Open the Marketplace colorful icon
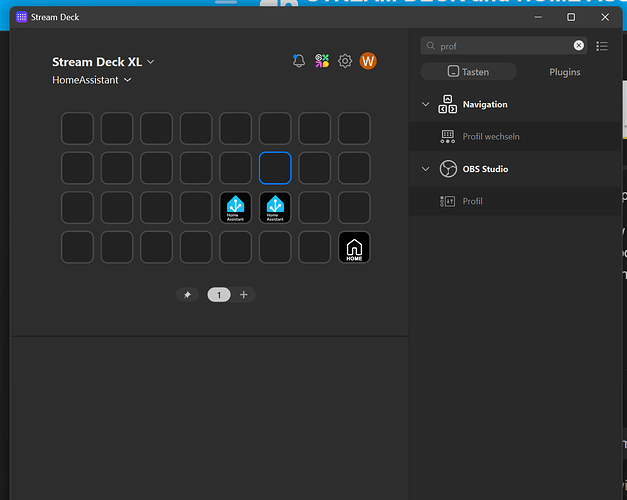 point(322,61)
